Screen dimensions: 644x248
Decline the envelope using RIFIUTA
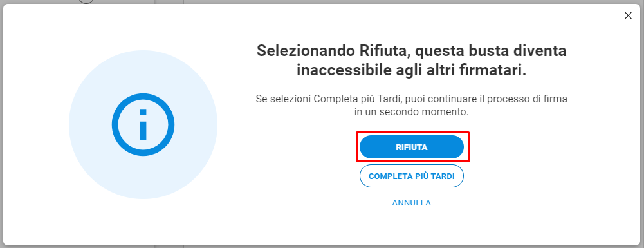[412, 148]
